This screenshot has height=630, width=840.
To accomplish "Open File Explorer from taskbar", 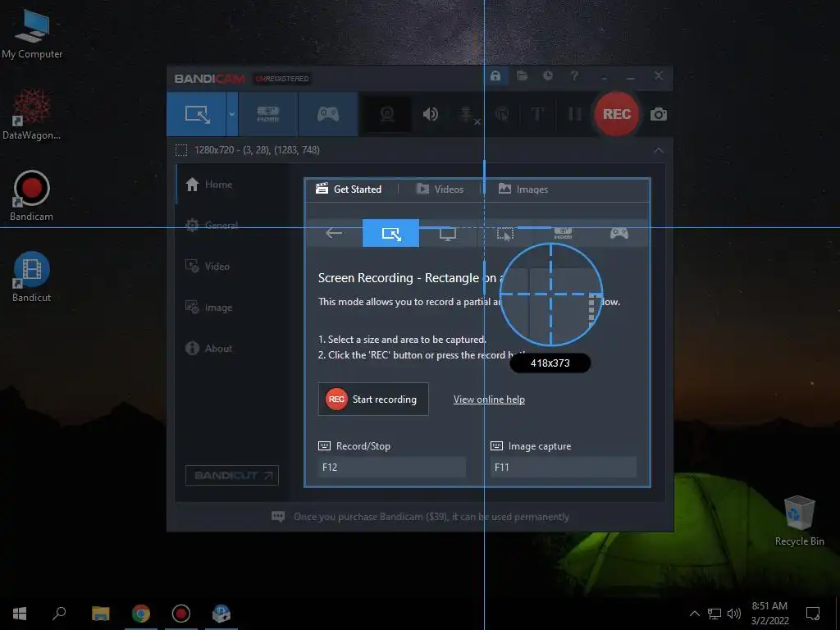I will pos(101,614).
